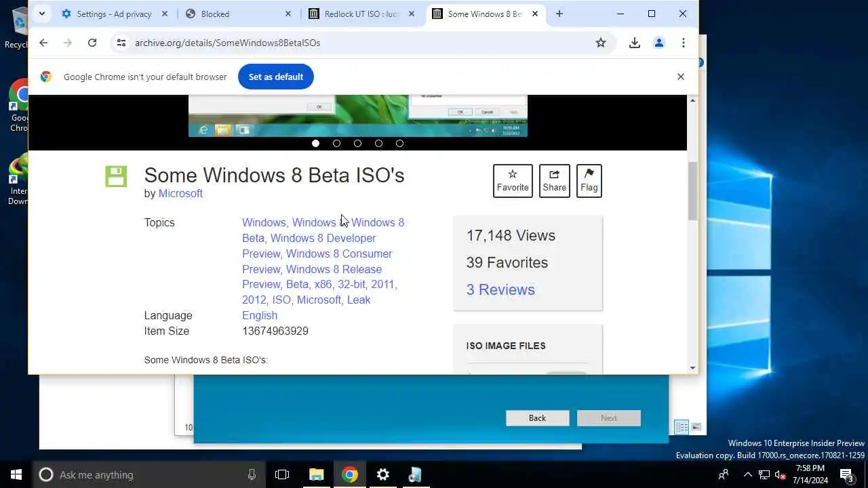
Task: Favorite this archive item
Action: coord(513,181)
